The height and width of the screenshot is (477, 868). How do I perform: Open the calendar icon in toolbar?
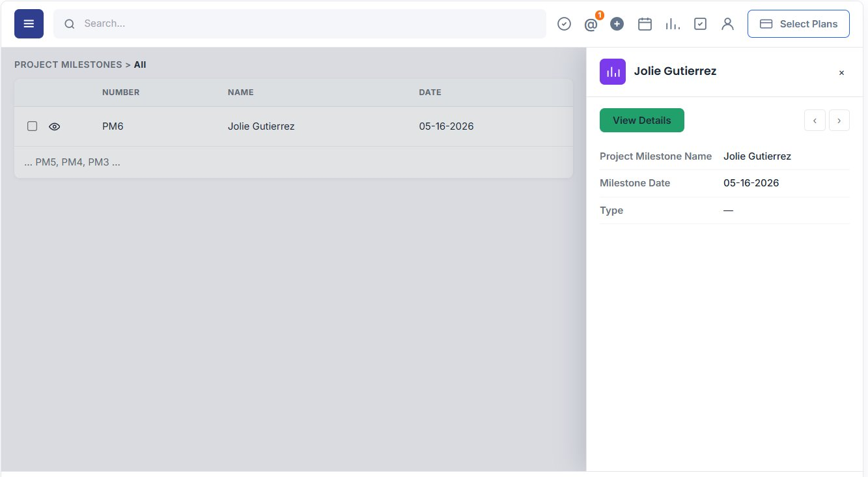tap(645, 24)
